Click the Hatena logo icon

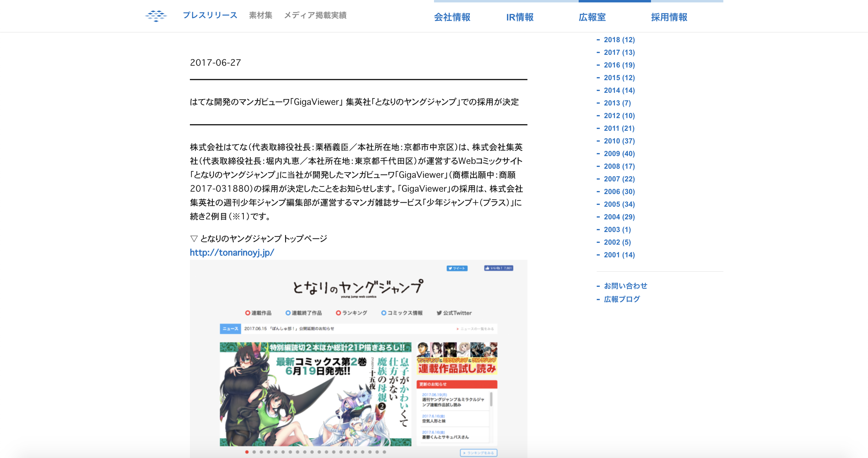[156, 16]
